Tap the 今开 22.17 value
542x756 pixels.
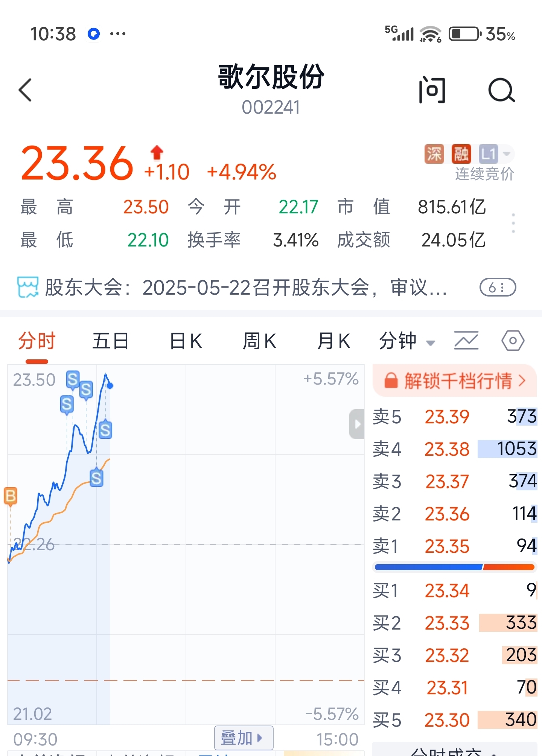[298, 207]
